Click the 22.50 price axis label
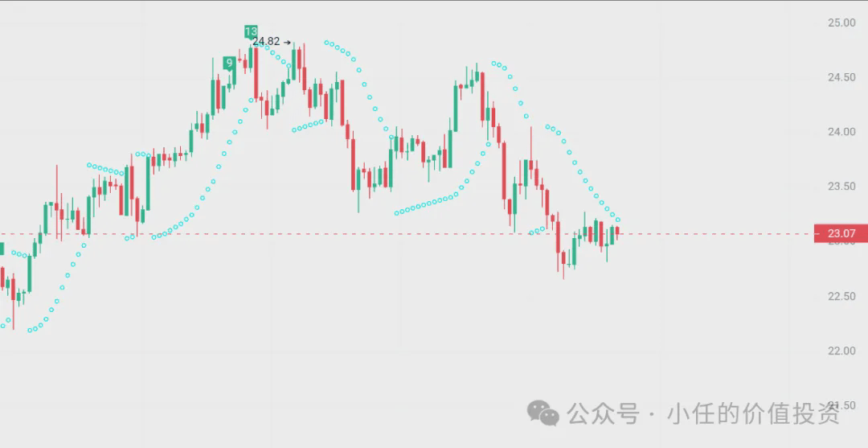Screen dimensions: 868x448 pyautogui.click(x=841, y=296)
